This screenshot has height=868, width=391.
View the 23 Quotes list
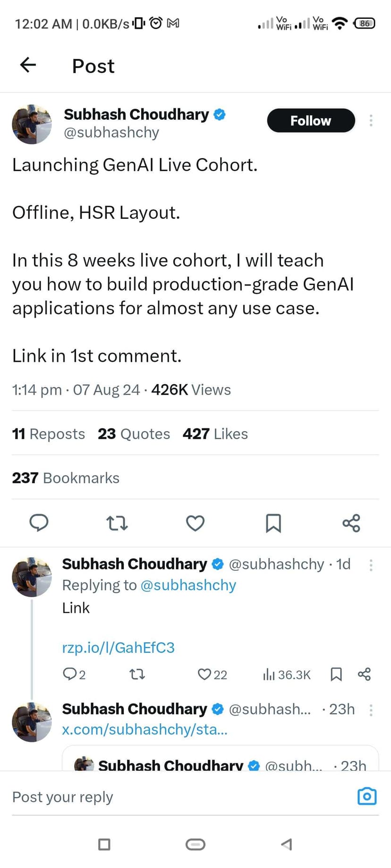(x=134, y=434)
